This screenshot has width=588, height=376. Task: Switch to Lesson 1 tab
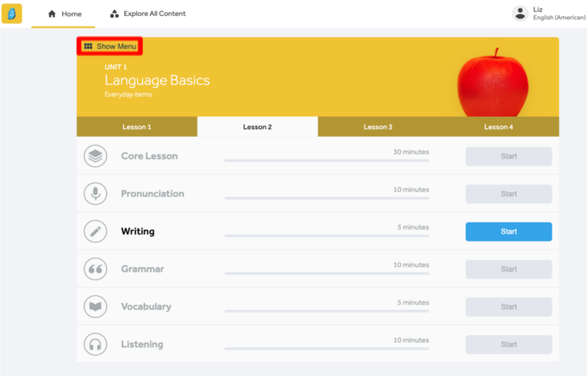click(x=137, y=126)
